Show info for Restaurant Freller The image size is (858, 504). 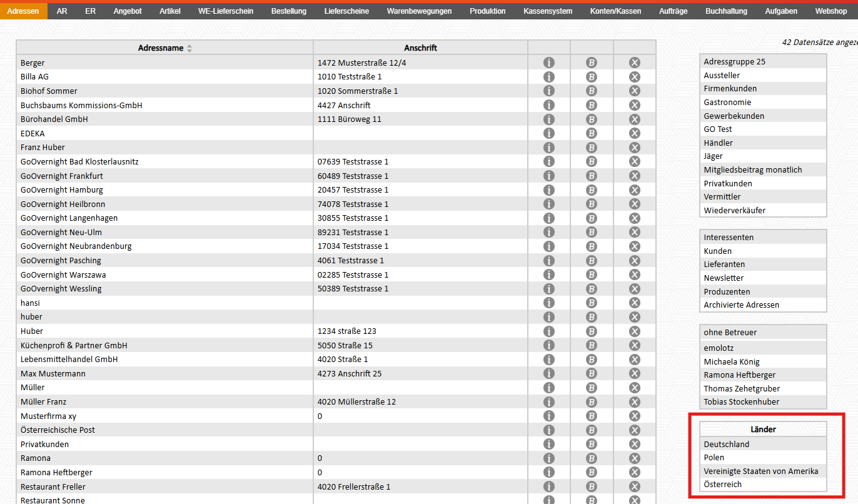pos(549,486)
